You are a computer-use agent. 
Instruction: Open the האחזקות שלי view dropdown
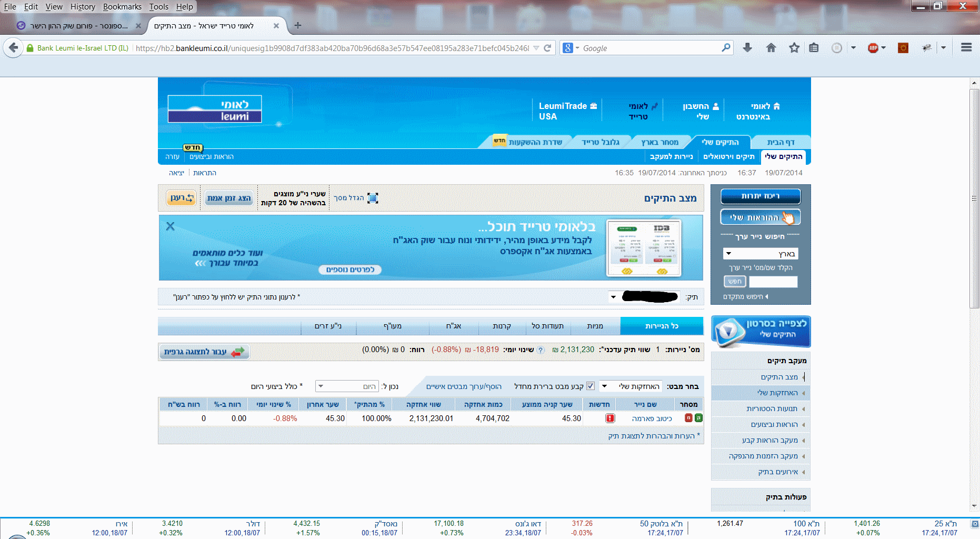(x=632, y=386)
